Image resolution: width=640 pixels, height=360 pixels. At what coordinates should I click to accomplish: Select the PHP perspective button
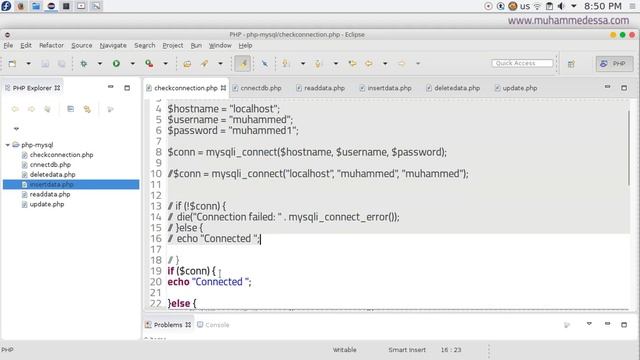coord(614,64)
